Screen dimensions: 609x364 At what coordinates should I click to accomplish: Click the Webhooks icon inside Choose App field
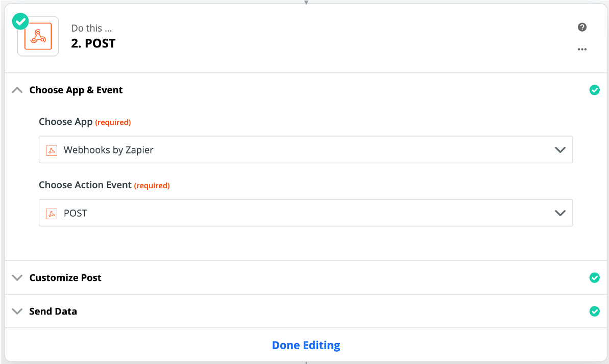pyautogui.click(x=52, y=150)
